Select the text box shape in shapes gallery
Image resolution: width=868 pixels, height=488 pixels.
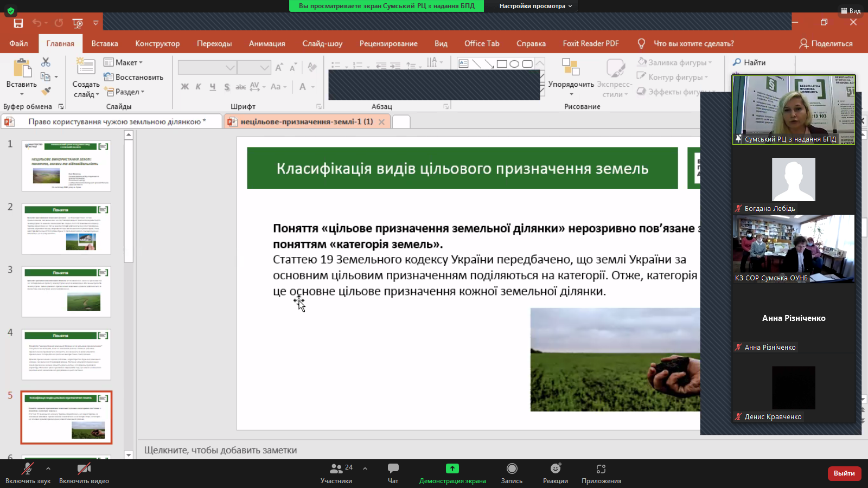pos(463,63)
